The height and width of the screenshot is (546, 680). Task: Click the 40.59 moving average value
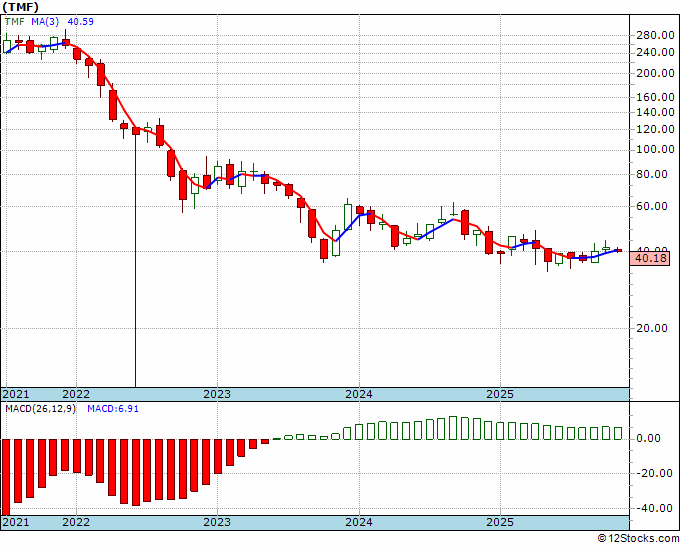(80, 21)
